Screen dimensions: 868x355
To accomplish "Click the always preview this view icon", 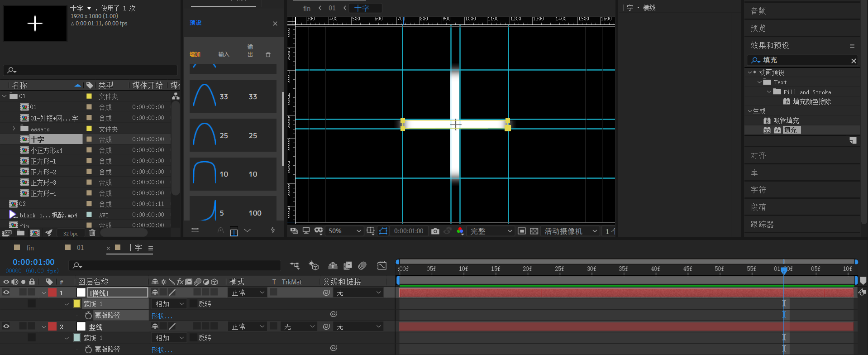I will click(x=294, y=231).
